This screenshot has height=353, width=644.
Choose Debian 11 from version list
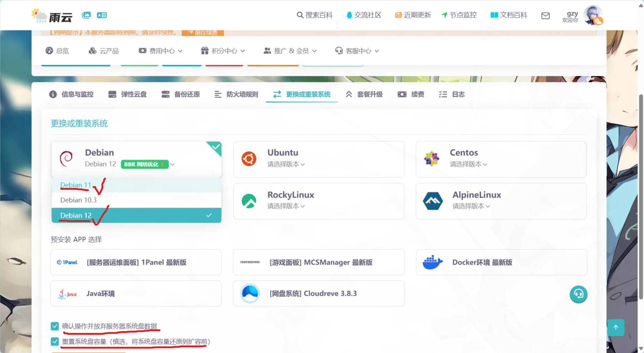[x=136, y=185]
